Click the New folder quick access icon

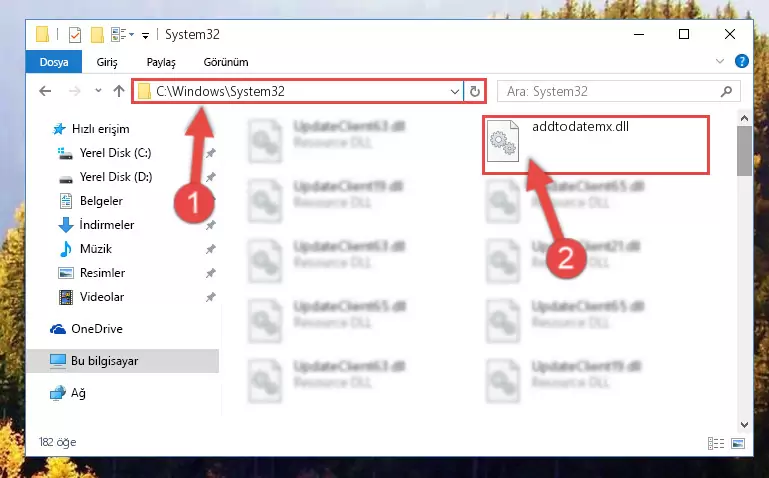click(x=97, y=35)
